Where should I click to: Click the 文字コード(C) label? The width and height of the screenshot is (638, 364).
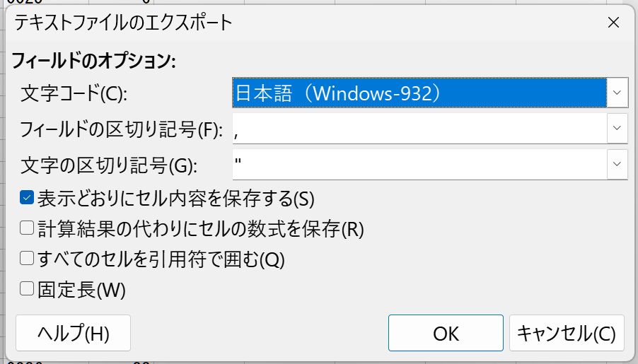point(74,93)
